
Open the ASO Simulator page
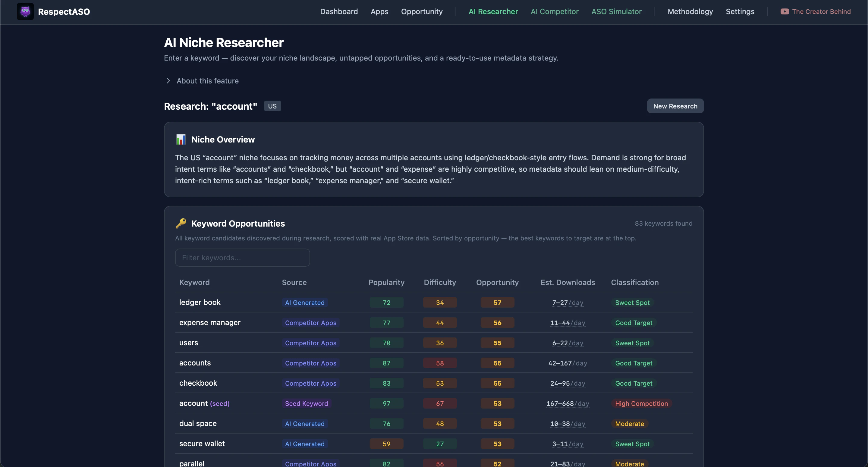tap(616, 12)
